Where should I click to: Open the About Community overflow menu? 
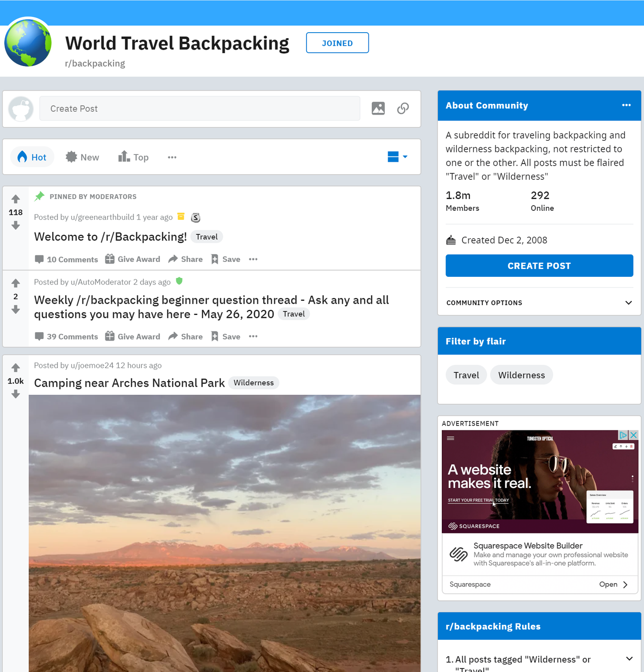click(x=626, y=105)
